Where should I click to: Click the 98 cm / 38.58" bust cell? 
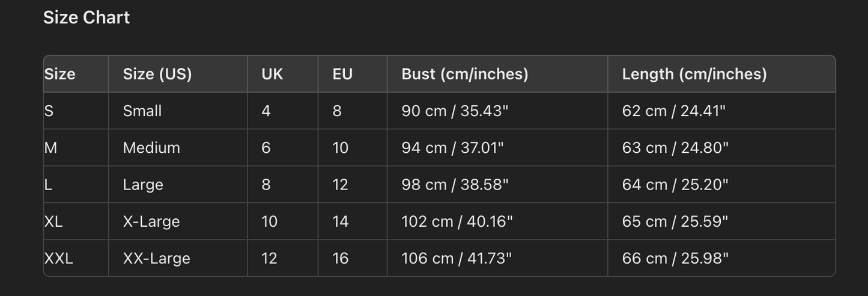coord(455,185)
